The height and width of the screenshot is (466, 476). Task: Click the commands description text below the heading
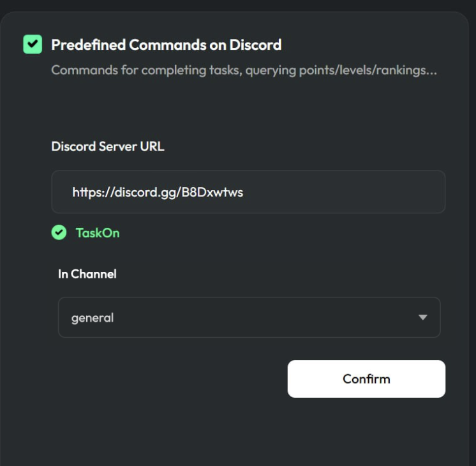pos(244,70)
